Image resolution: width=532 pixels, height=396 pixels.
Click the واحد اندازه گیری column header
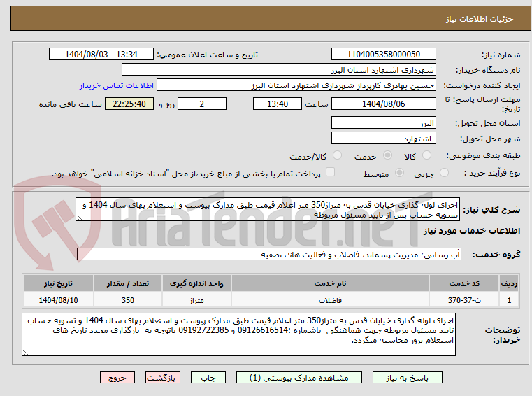coord(196,283)
